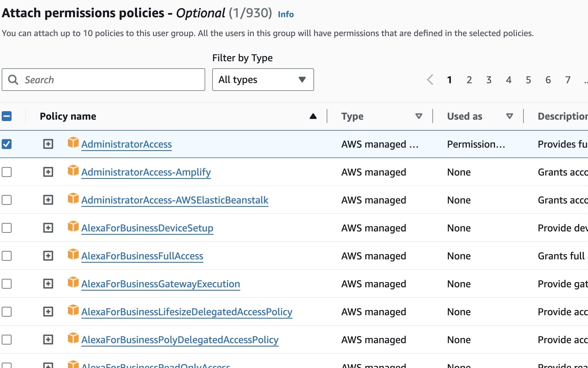Check the AlexaForBusinessDeviceSetup checkbox
Viewport: 588px width, 368px height.
click(x=7, y=228)
